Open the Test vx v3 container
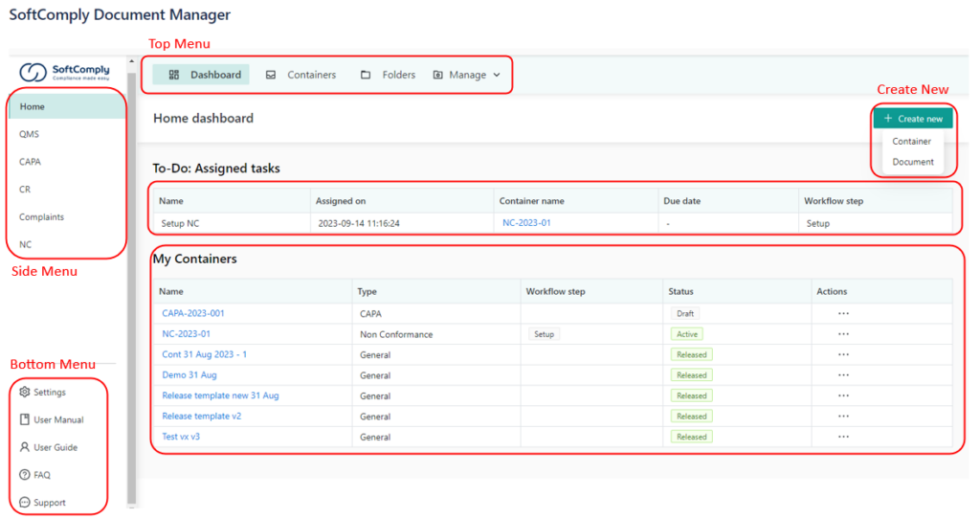The width and height of the screenshot is (980, 519). [x=181, y=437]
